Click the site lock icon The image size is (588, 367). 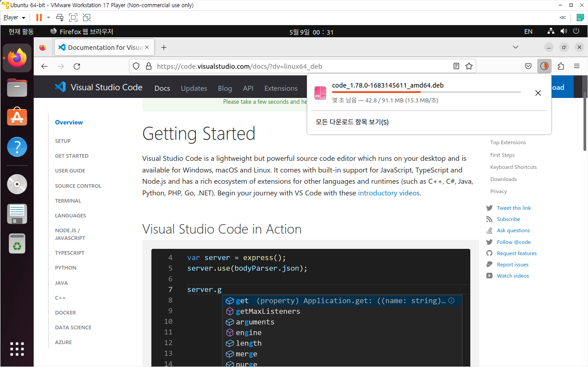point(148,66)
